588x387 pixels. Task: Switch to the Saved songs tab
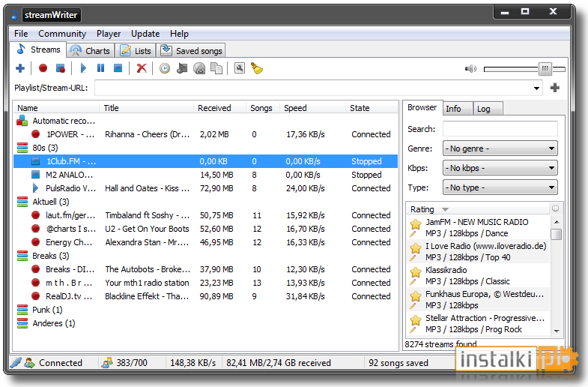(191, 51)
